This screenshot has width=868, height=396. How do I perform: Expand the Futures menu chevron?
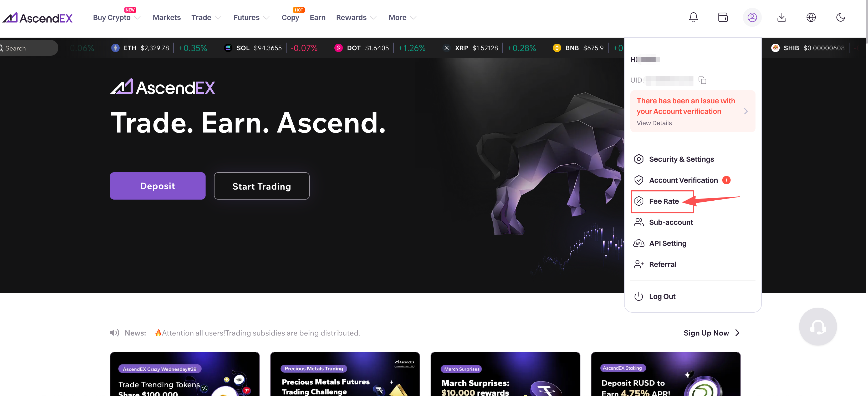(266, 18)
